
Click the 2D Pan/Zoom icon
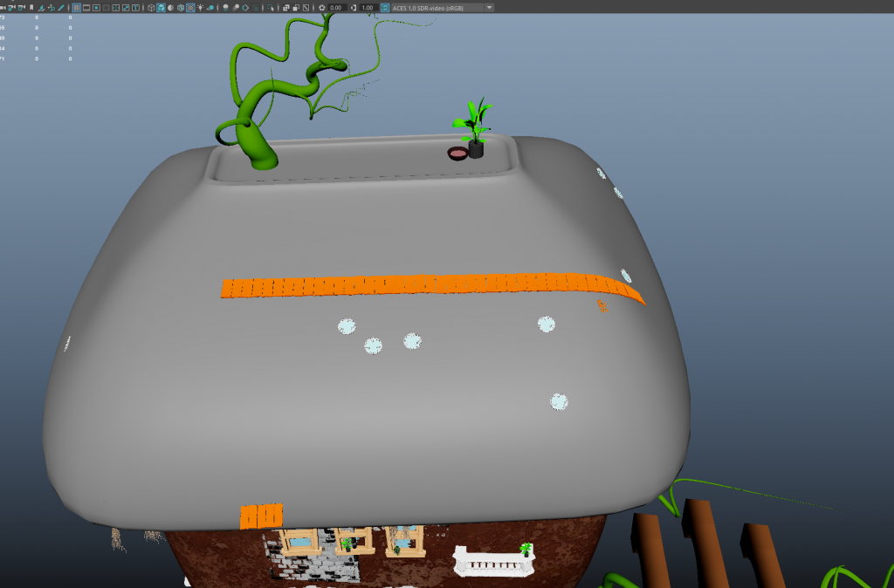click(51, 7)
